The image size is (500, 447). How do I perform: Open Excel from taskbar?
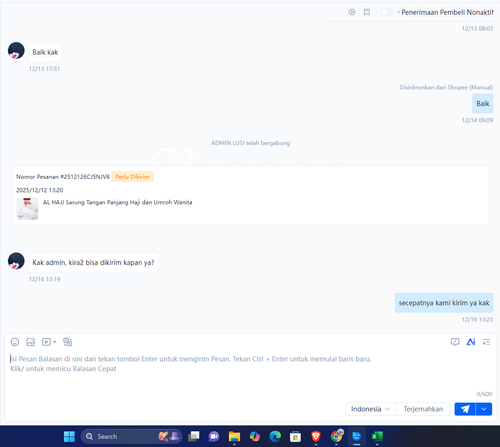pyautogui.click(x=377, y=436)
